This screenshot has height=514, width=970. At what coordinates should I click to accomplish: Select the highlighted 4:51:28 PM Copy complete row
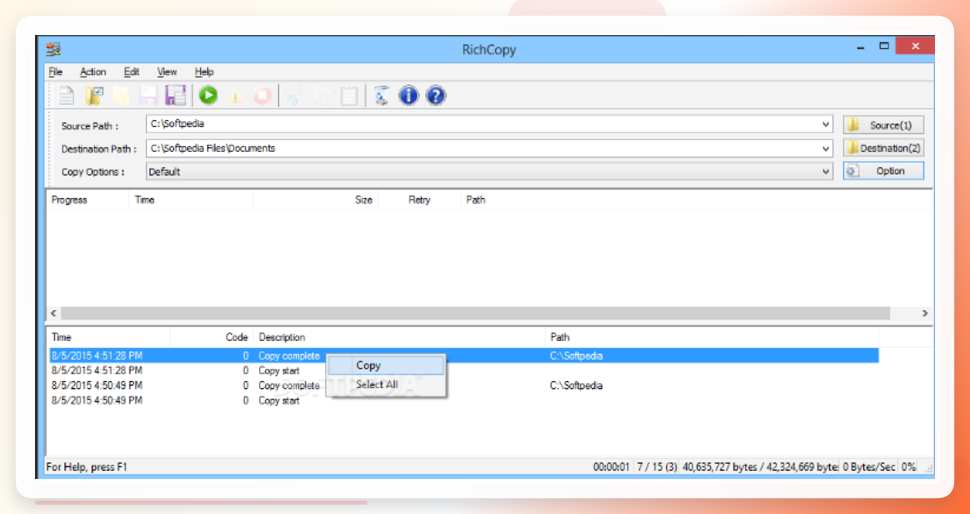click(x=463, y=356)
